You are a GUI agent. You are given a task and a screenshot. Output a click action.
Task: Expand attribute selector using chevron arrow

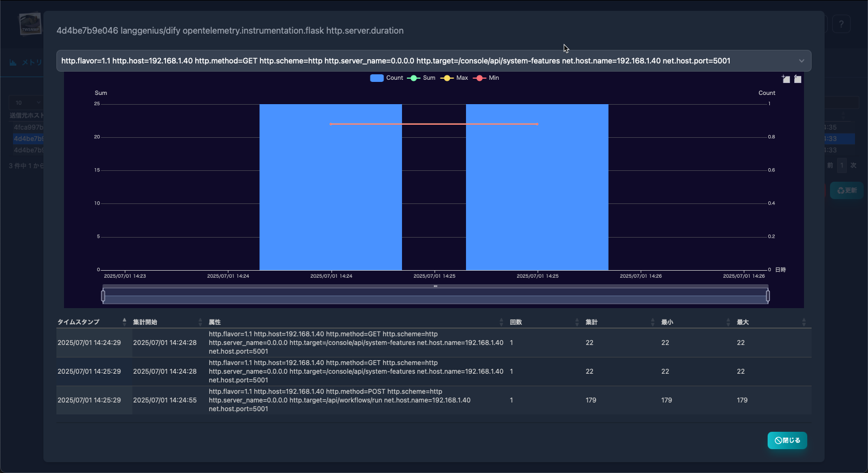[801, 61]
